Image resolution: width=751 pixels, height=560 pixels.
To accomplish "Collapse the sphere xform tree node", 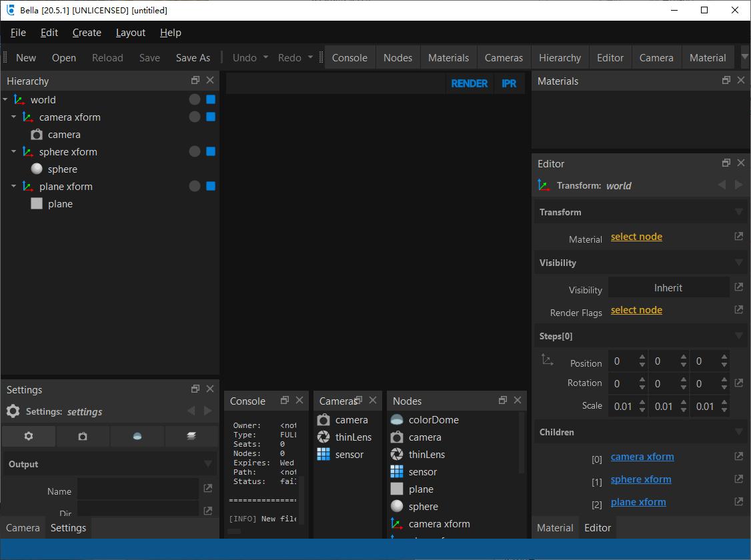I will click(x=14, y=151).
